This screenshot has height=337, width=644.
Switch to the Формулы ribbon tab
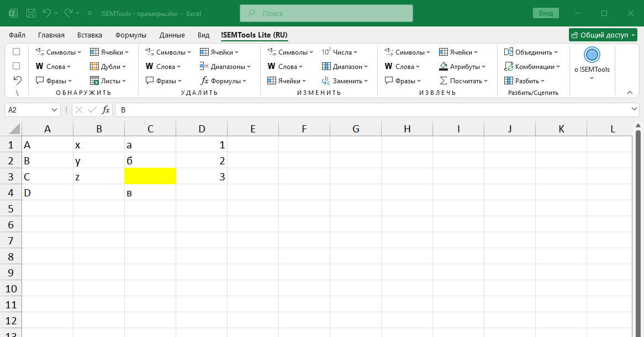[x=131, y=35]
